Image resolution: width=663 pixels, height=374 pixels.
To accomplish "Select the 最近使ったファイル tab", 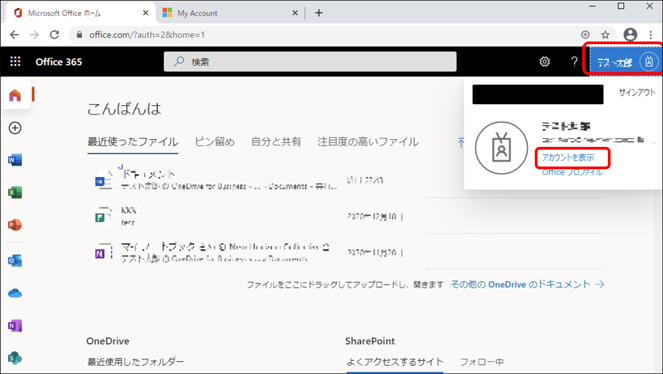I will click(132, 142).
